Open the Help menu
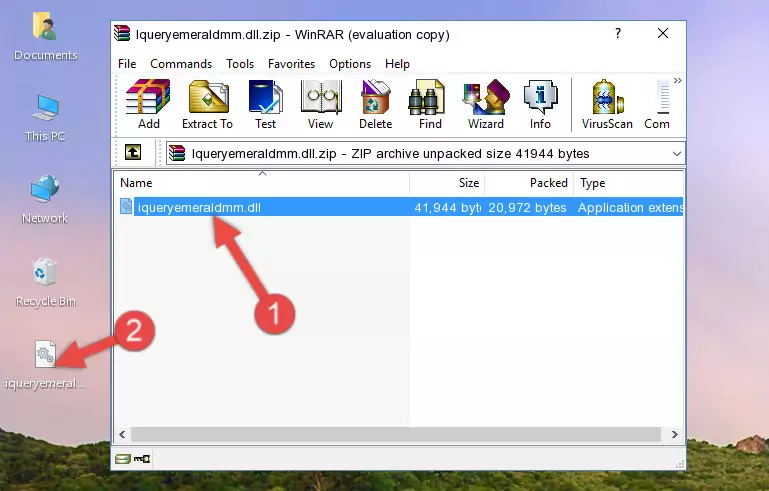The width and height of the screenshot is (769, 491). pyautogui.click(x=397, y=64)
